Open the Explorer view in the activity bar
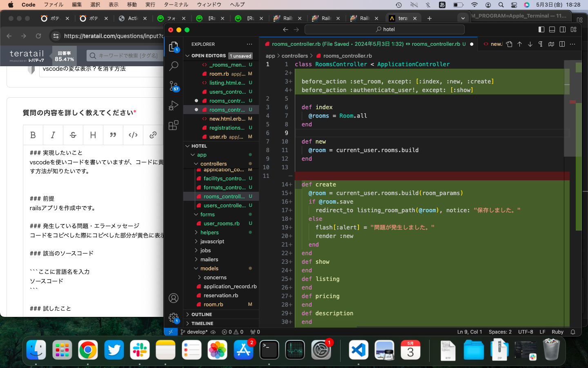 [x=174, y=47]
